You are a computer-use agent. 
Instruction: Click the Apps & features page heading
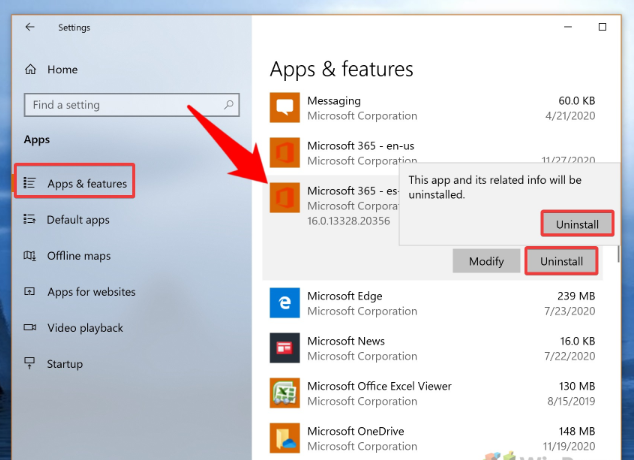click(x=342, y=69)
